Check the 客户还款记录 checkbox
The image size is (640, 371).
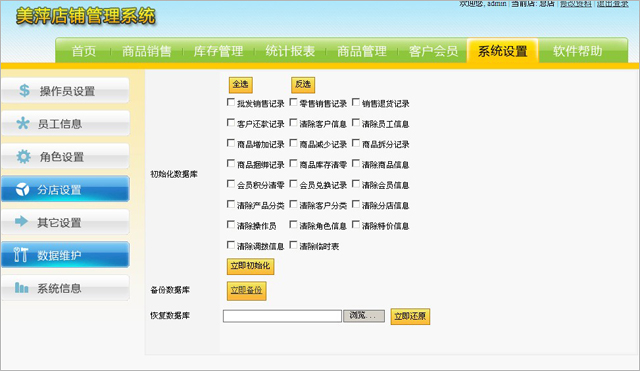231,122
